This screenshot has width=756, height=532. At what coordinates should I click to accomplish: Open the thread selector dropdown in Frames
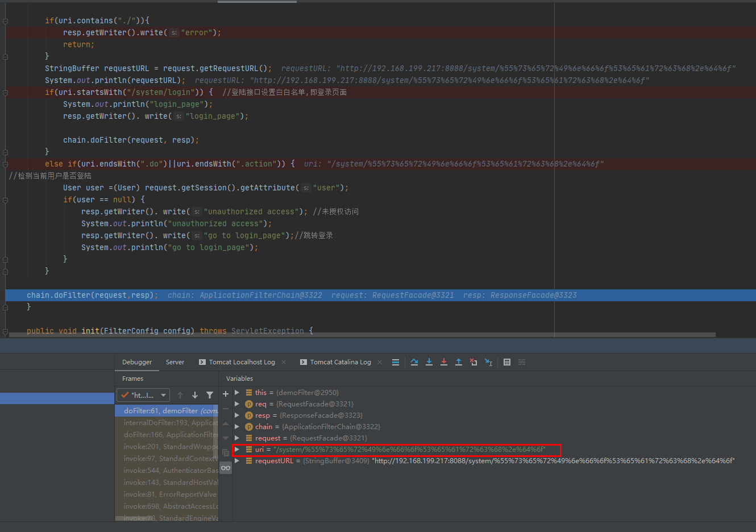coord(143,395)
